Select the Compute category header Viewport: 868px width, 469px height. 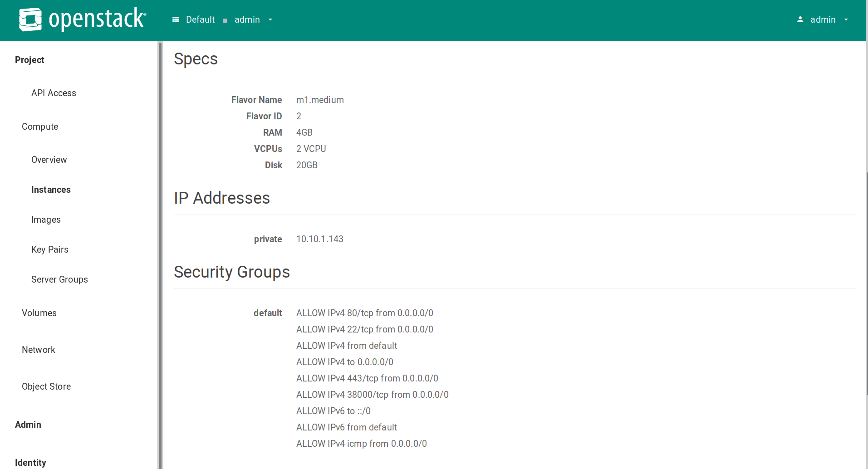point(40,127)
